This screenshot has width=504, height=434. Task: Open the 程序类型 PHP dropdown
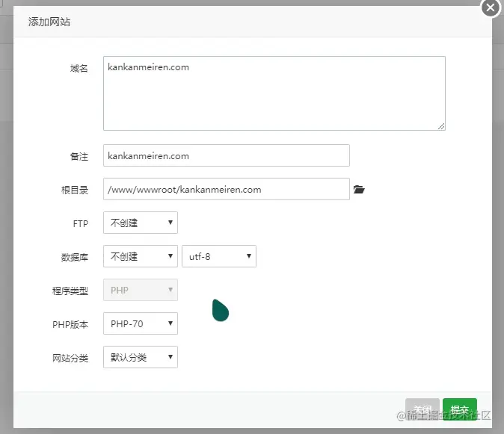pos(141,290)
